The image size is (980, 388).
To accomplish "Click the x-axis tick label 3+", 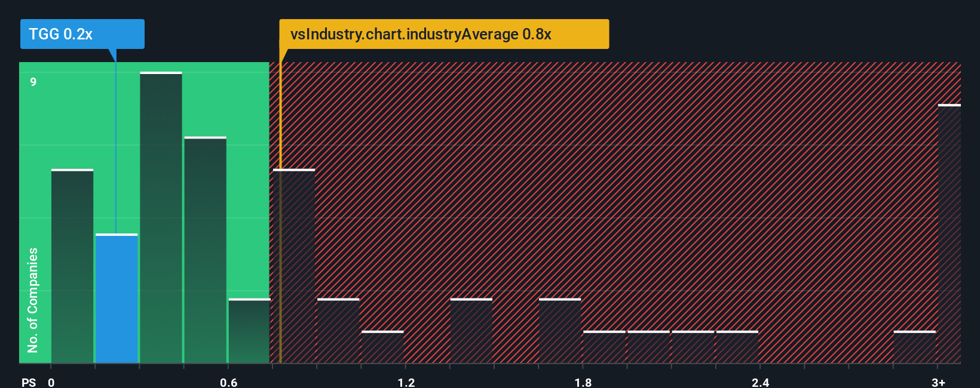I will 938,382.
